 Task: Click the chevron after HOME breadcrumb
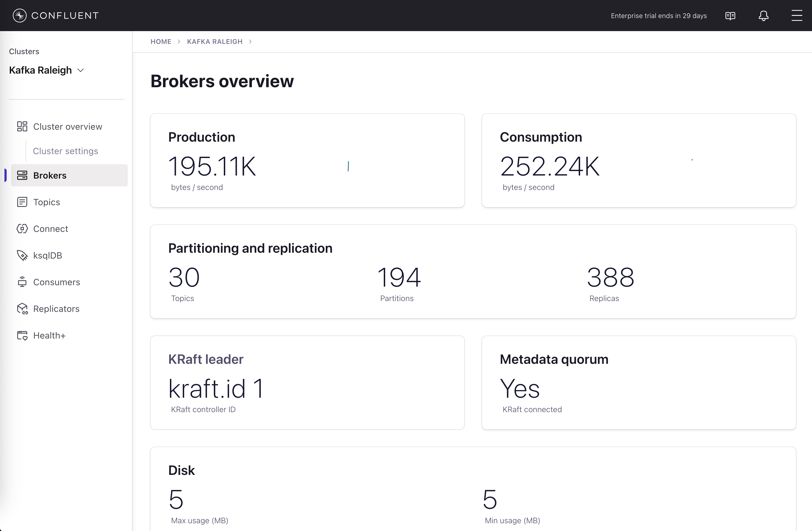tap(179, 42)
